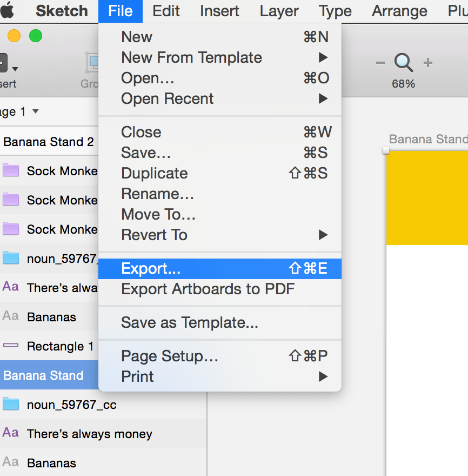Select second Sock Monkey folder layer
Screen dimensions: 468x476
[x=49, y=200]
